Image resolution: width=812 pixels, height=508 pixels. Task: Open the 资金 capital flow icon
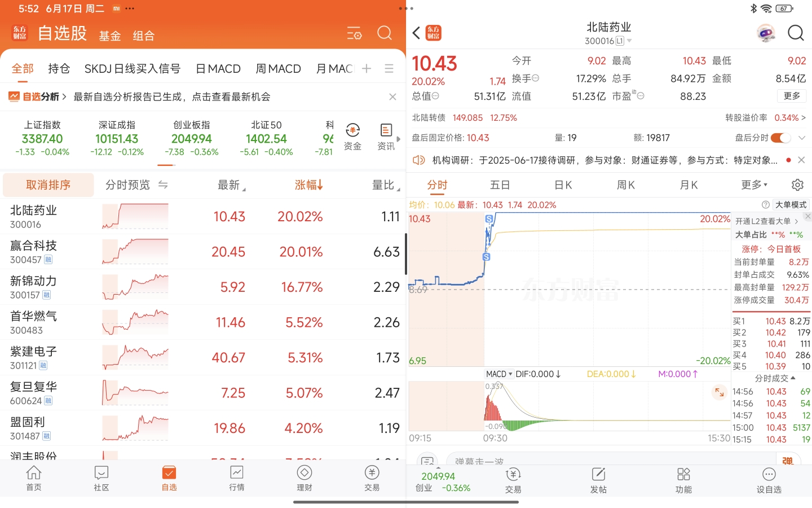(x=353, y=137)
